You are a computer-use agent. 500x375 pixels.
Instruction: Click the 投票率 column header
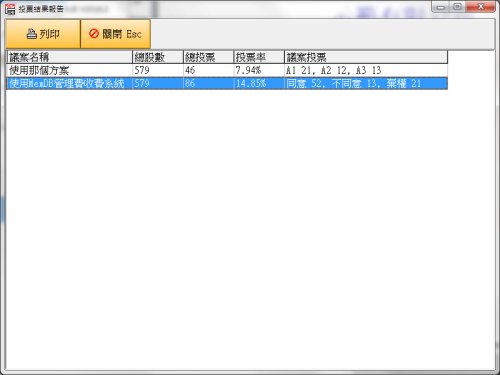click(259, 57)
